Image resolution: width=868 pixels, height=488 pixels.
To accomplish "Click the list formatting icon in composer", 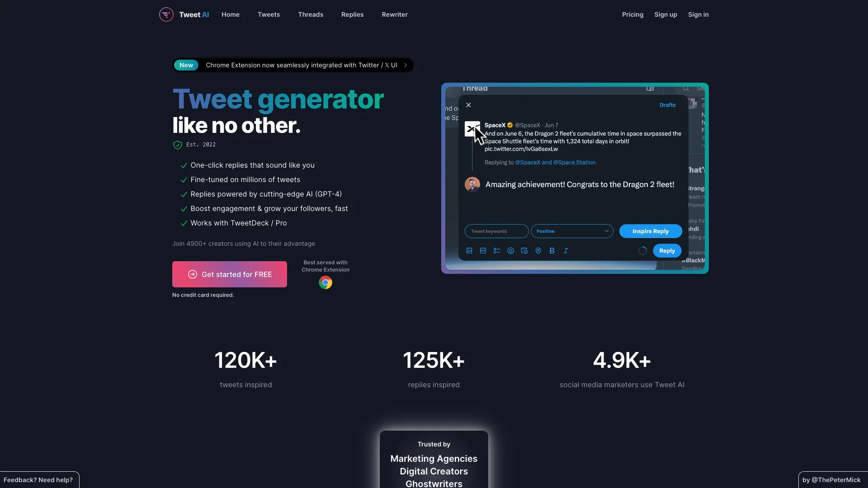I will (x=496, y=251).
